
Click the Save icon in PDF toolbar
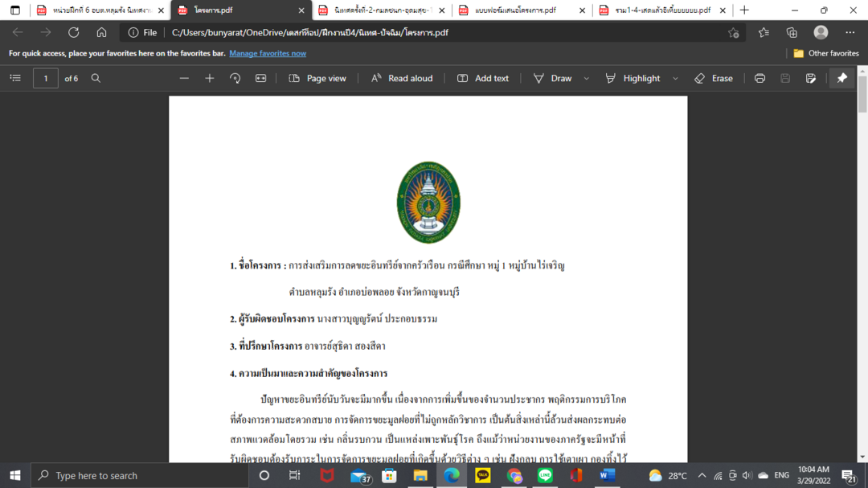tap(785, 78)
